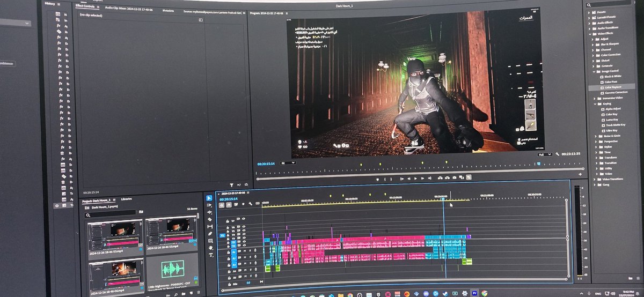
Task: Mute audio track A4
Action: 245,270
